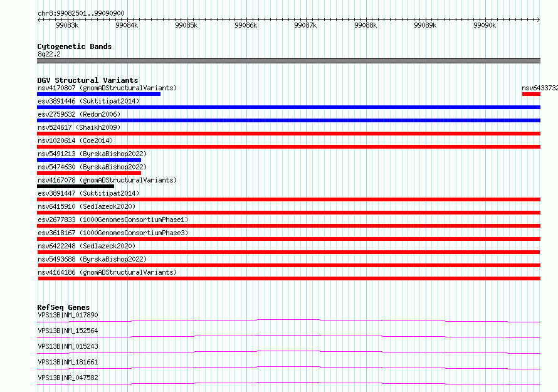Click the blue nsv5491213 variant bar

[89, 160]
